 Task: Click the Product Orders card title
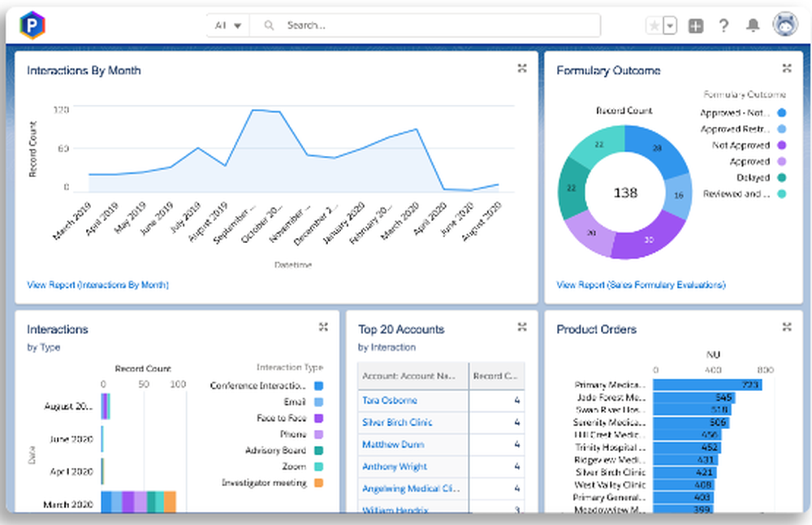597,330
